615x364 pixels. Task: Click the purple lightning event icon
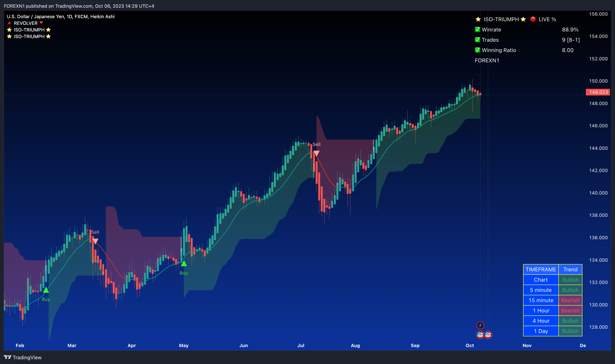click(480, 325)
